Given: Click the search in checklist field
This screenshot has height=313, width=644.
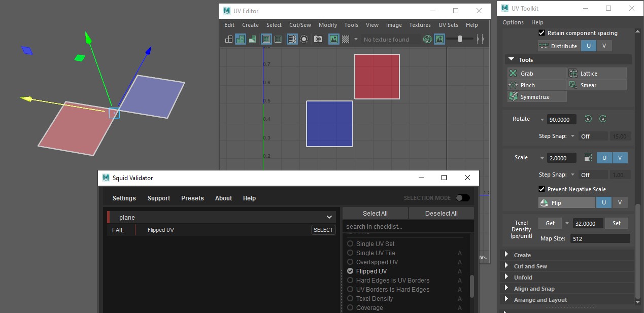Looking at the screenshot, I should point(408,227).
